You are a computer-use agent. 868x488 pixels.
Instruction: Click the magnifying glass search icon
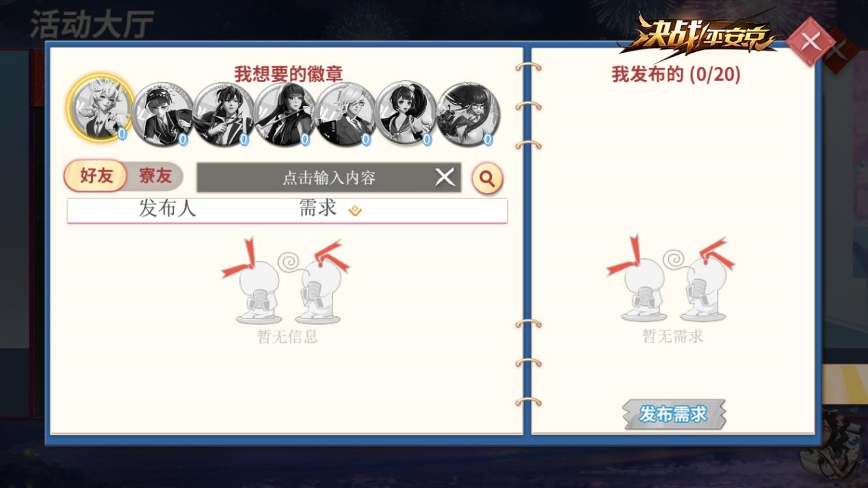[x=487, y=178]
